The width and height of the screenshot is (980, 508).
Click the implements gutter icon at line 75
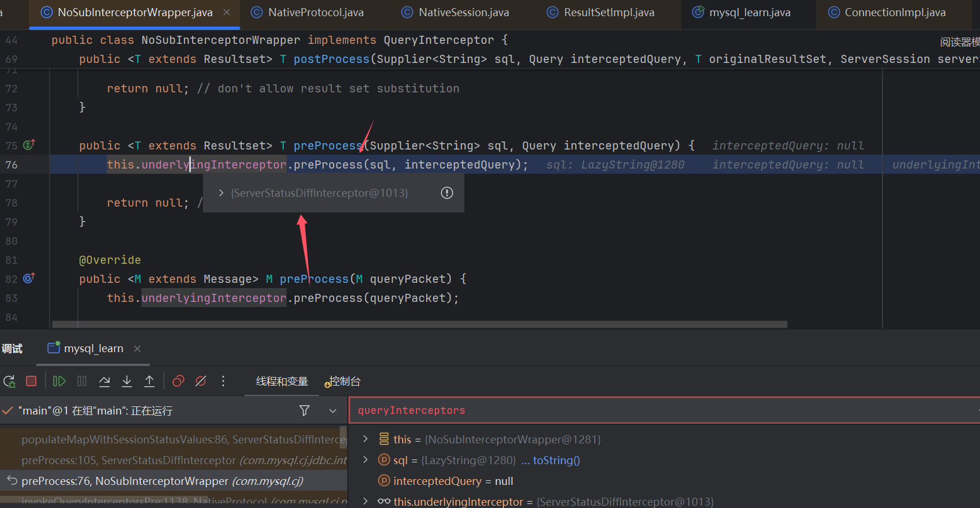(x=29, y=144)
